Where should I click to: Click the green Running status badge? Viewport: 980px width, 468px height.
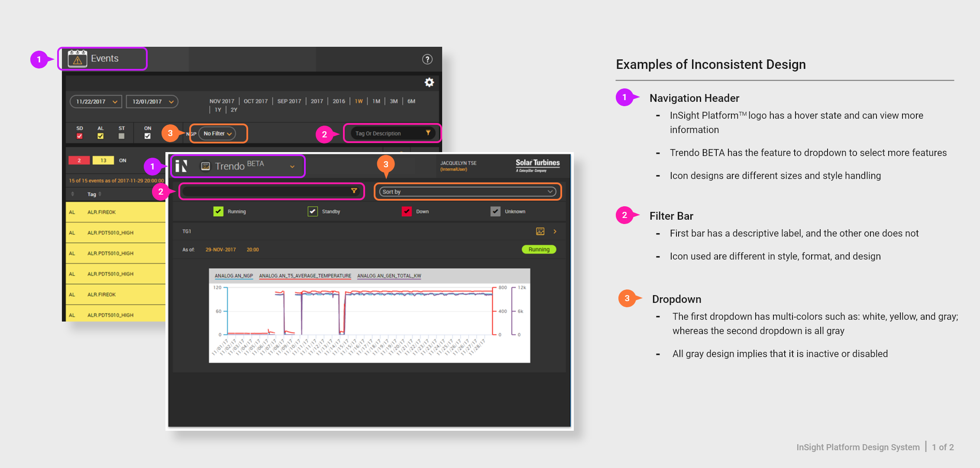[539, 249]
